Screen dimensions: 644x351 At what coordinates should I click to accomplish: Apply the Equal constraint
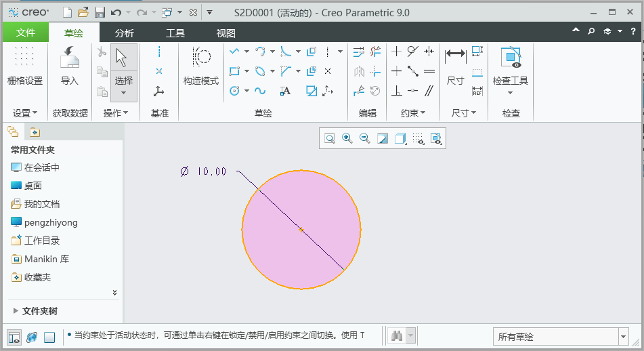tap(429, 71)
